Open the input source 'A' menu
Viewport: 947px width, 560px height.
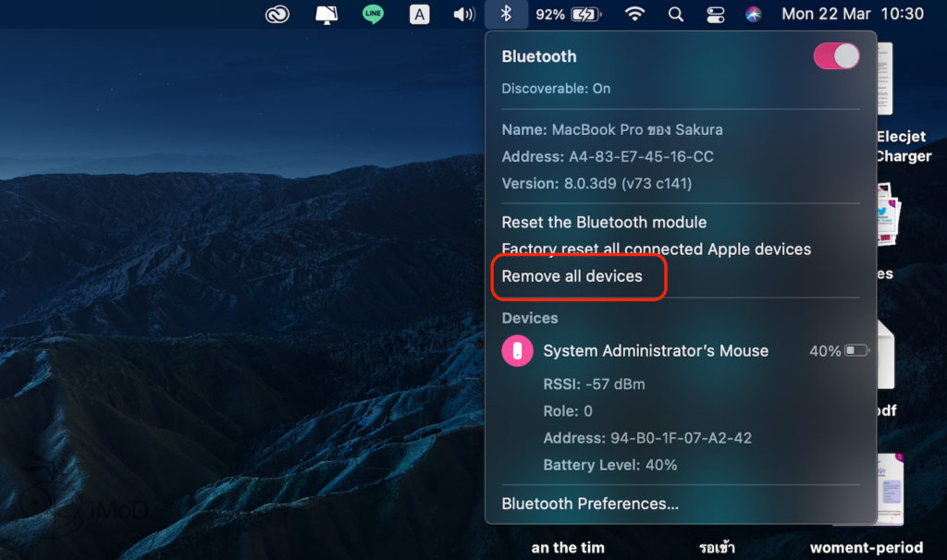(419, 14)
